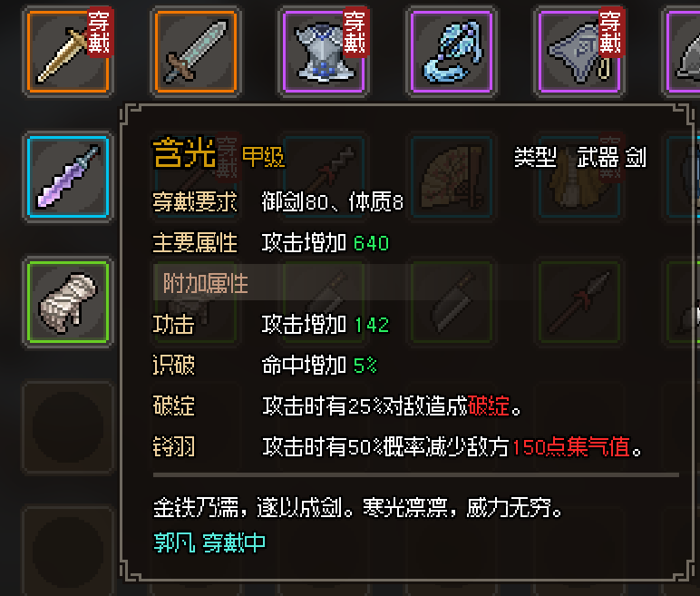Select the dimmed cleaver blade item
The image size is (700, 596).
(452, 302)
